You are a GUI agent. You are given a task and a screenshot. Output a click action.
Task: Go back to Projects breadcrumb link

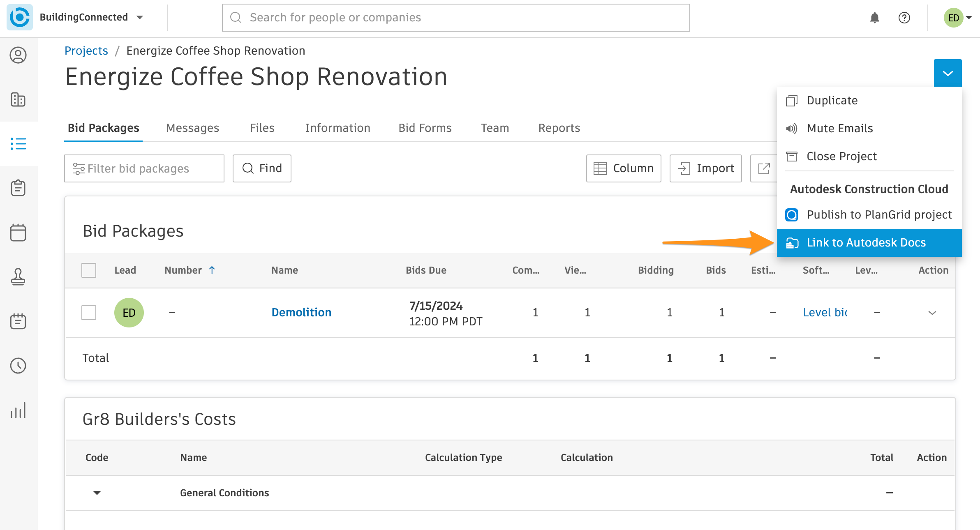(x=86, y=51)
